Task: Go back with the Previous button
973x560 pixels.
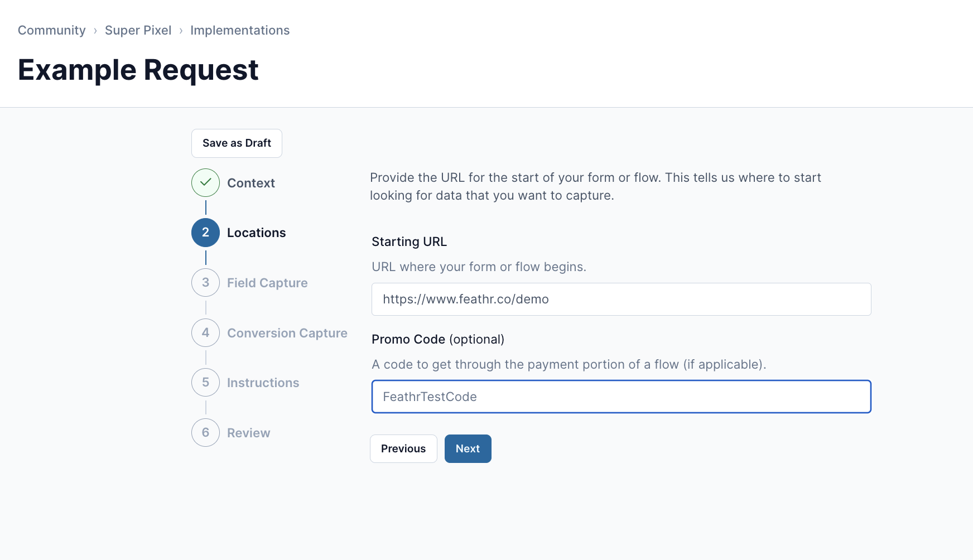Action: coord(403,448)
